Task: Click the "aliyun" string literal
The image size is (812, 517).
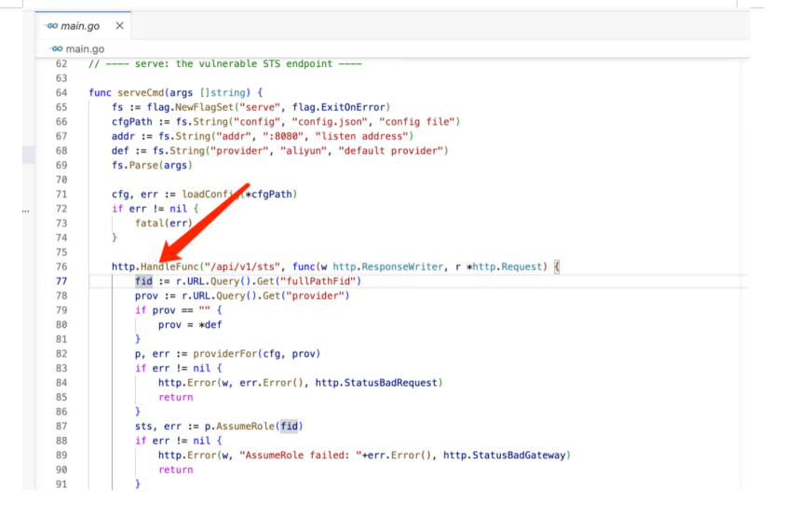Action: pyautogui.click(x=304, y=151)
